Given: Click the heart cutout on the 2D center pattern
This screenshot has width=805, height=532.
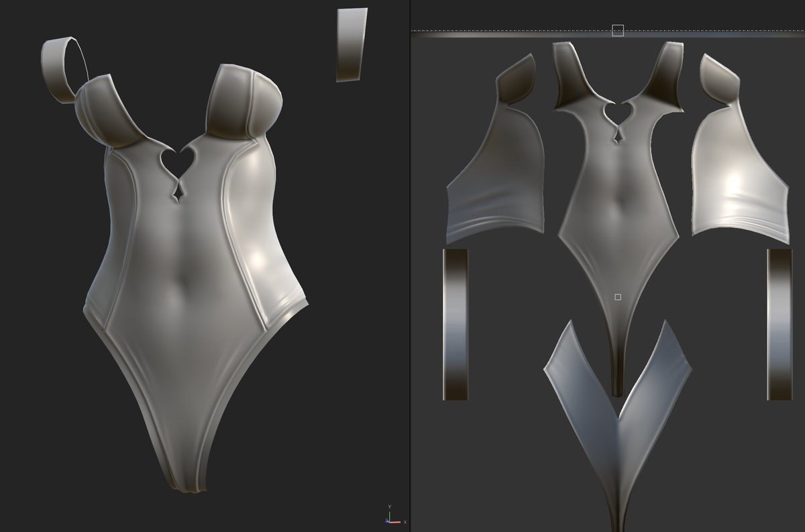Looking at the screenshot, I should pyautogui.click(x=619, y=112).
